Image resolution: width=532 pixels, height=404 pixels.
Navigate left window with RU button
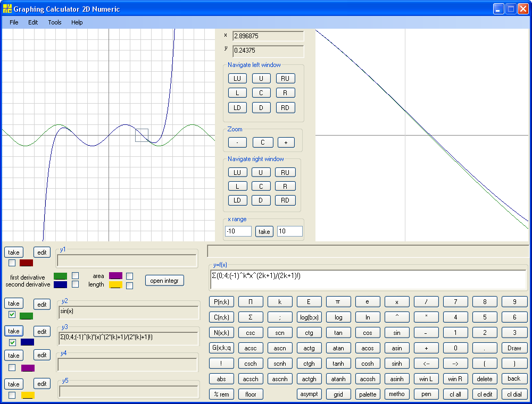[x=285, y=78]
